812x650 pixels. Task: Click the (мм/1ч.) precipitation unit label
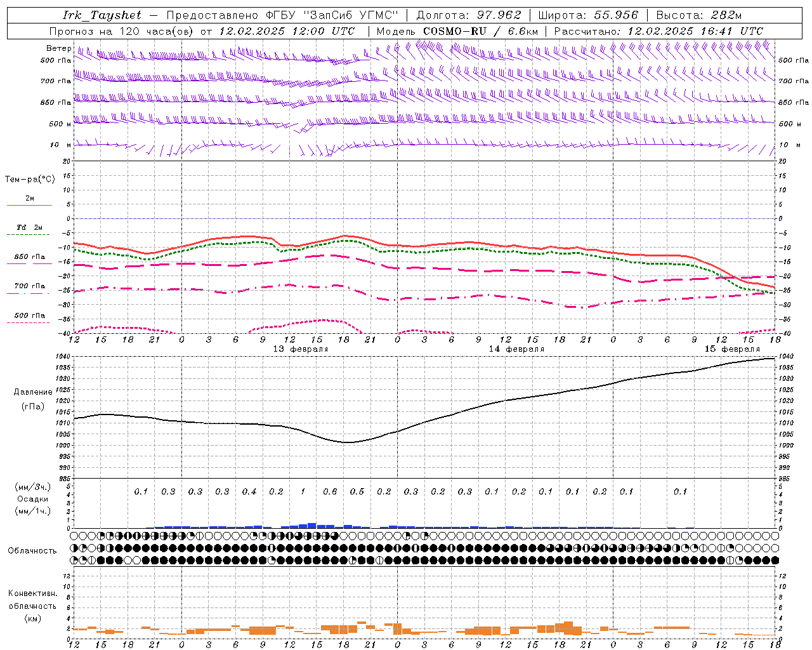click(x=33, y=511)
